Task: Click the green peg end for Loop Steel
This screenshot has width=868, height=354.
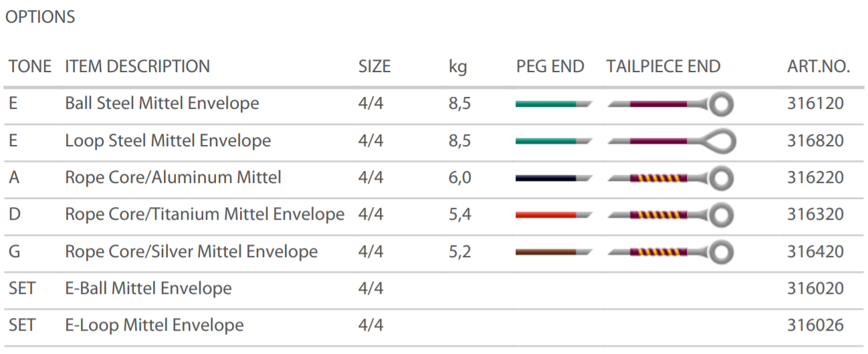Action: pyautogui.click(x=552, y=141)
